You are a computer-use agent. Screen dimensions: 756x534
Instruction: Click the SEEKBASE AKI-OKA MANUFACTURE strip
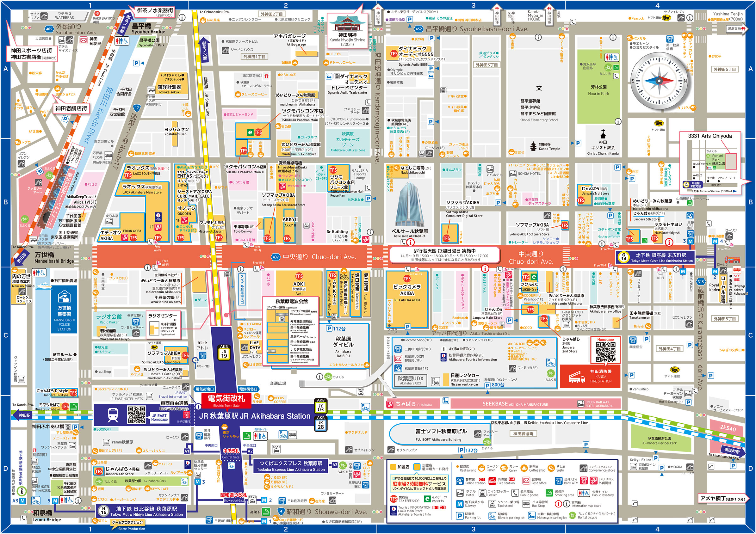(x=536, y=404)
